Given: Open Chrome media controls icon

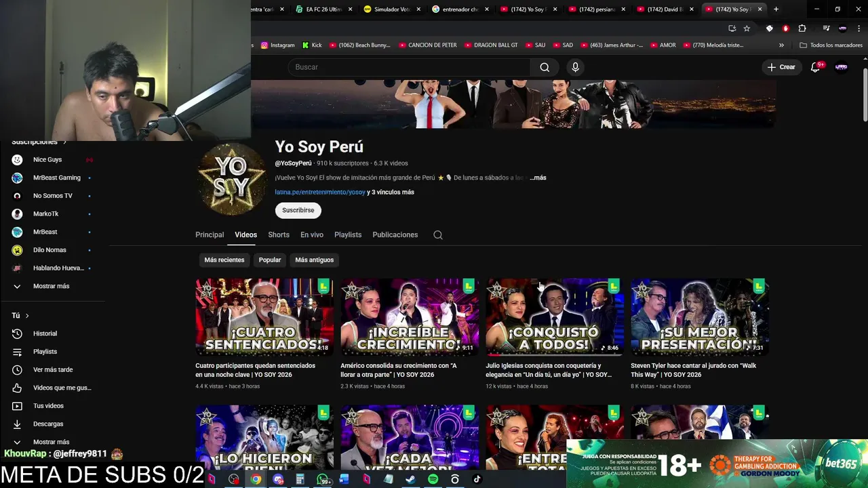Looking at the screenshot, I should (826, 28).
